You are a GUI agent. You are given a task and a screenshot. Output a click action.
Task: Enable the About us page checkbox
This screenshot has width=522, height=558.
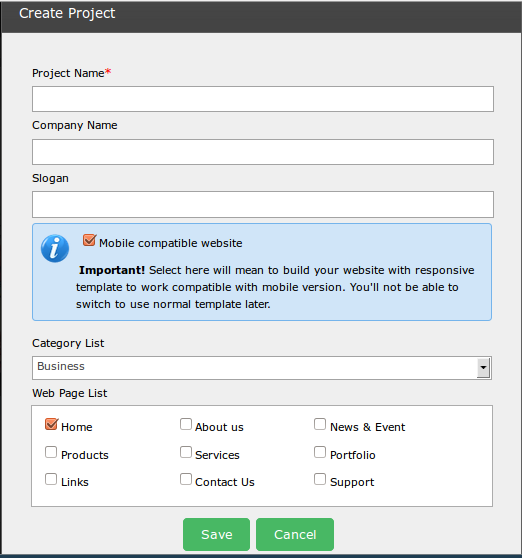(186, 424)
